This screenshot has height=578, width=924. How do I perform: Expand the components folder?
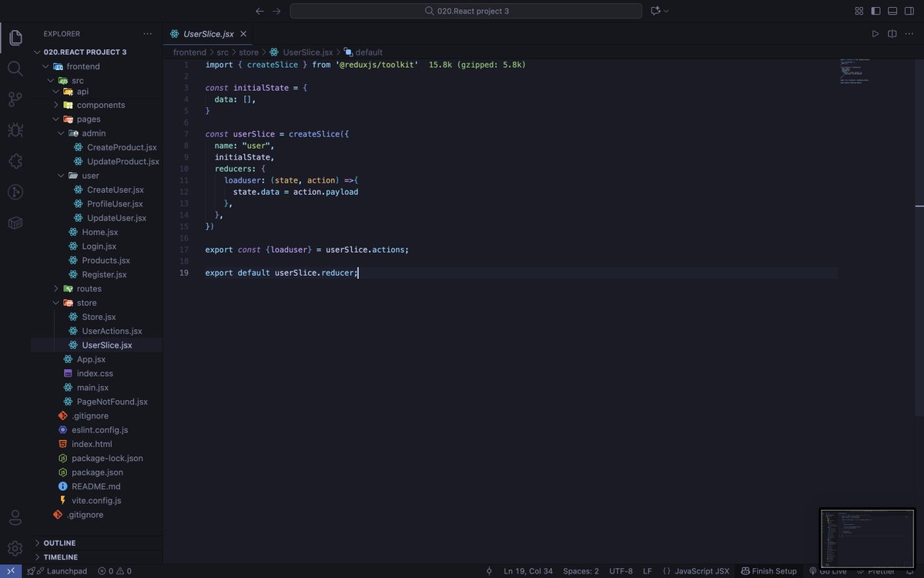click(56, 105)
